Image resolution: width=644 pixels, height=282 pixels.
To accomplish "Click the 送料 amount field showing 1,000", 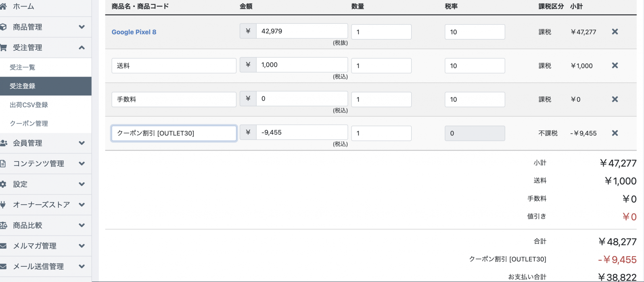I will tap(302, 65).
